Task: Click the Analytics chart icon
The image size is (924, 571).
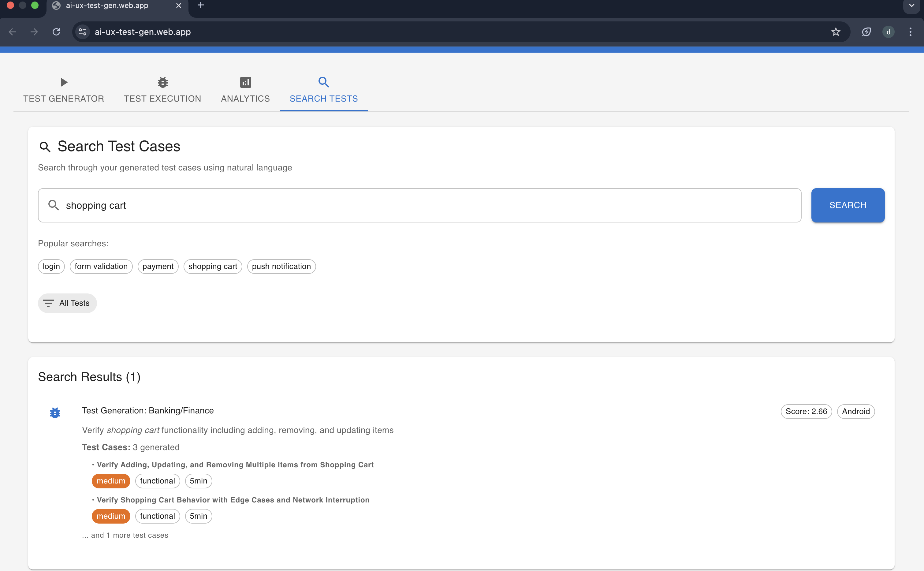Action: [245, 82]
